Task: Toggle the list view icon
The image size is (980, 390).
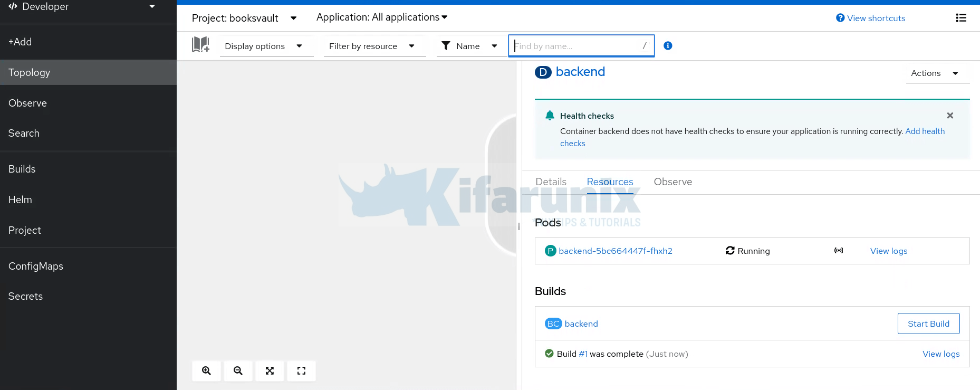Action: [961, 18]
